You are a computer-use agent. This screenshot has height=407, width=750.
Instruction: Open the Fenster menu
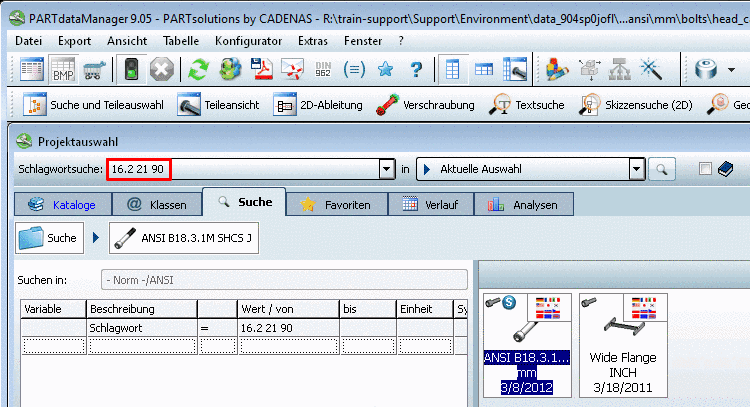(x=363, y=41)
